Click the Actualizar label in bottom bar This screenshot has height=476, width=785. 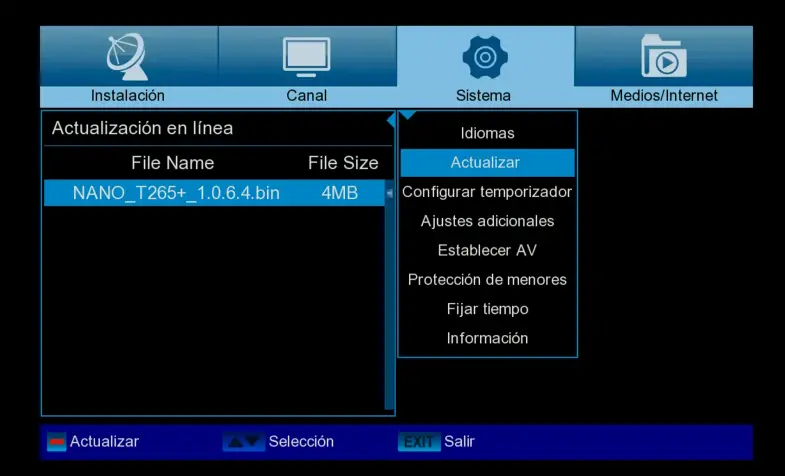(x=104, y=442)
